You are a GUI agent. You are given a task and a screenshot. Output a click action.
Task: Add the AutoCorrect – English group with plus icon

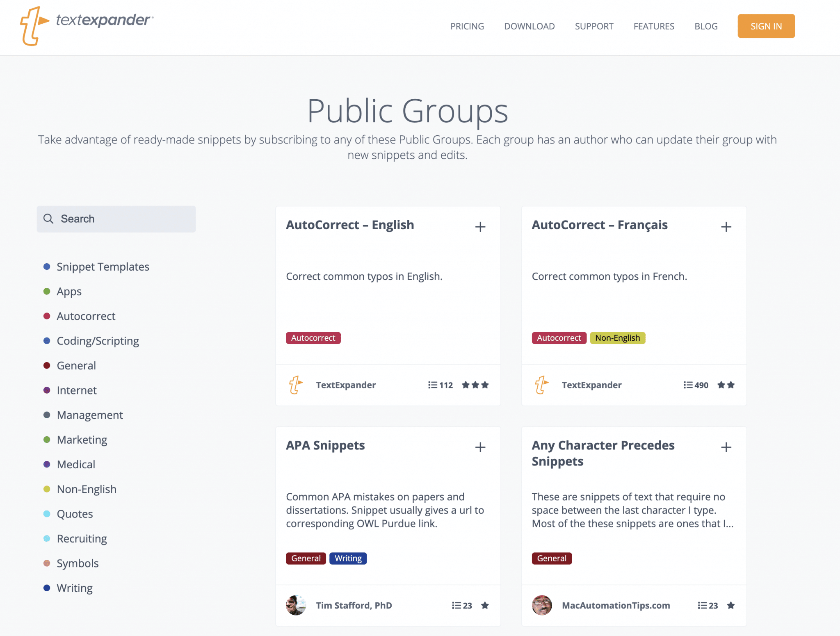pos(480,227)
